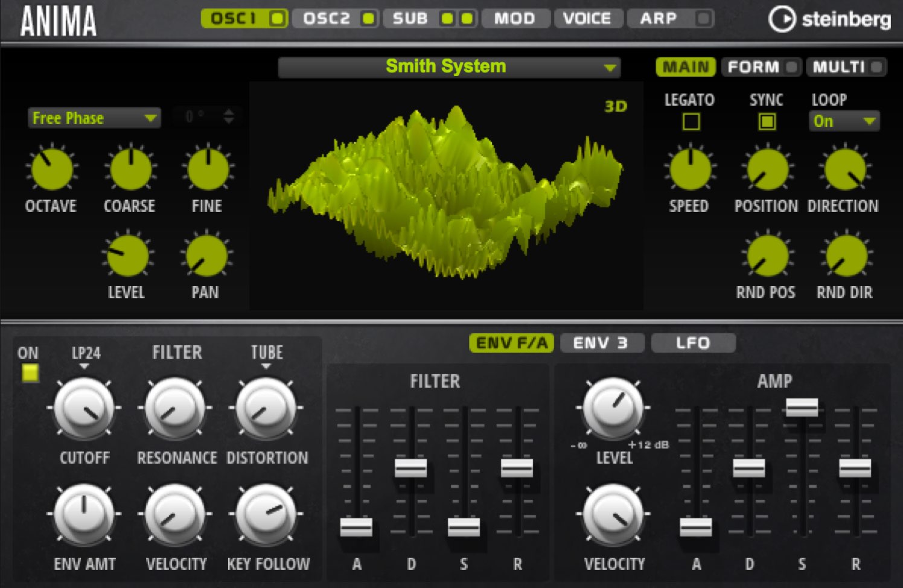Image resolution: width=903 pixels, height=588 pixels.
Task: Switch to the OSC1 tab
Action: tap(244, 19)
